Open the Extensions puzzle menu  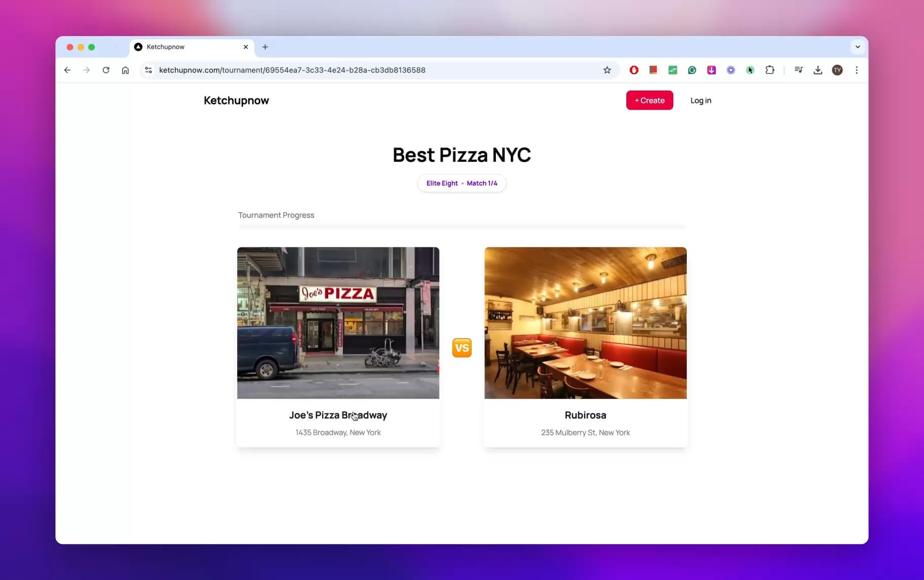[x=769, y=70]
